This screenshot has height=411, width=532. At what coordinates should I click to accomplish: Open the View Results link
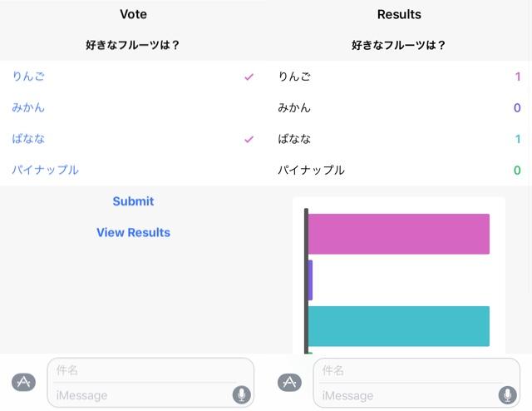pos(133,232)
